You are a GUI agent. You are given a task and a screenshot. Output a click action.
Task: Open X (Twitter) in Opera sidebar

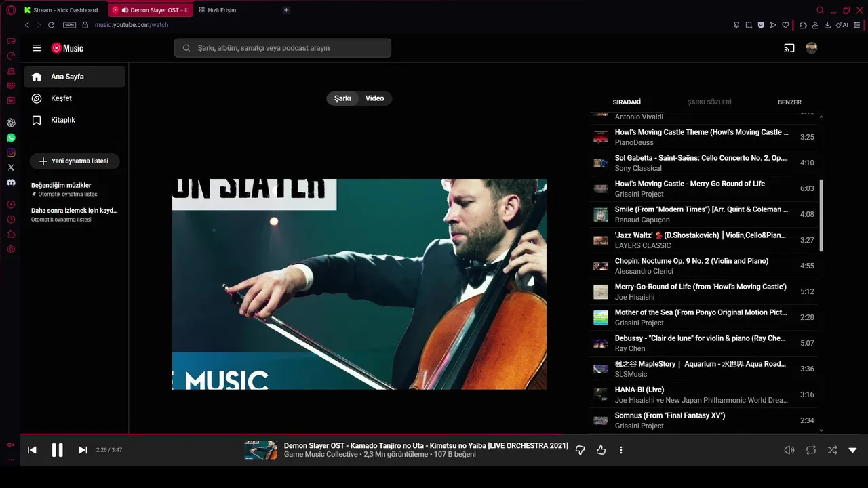(11, 167)
